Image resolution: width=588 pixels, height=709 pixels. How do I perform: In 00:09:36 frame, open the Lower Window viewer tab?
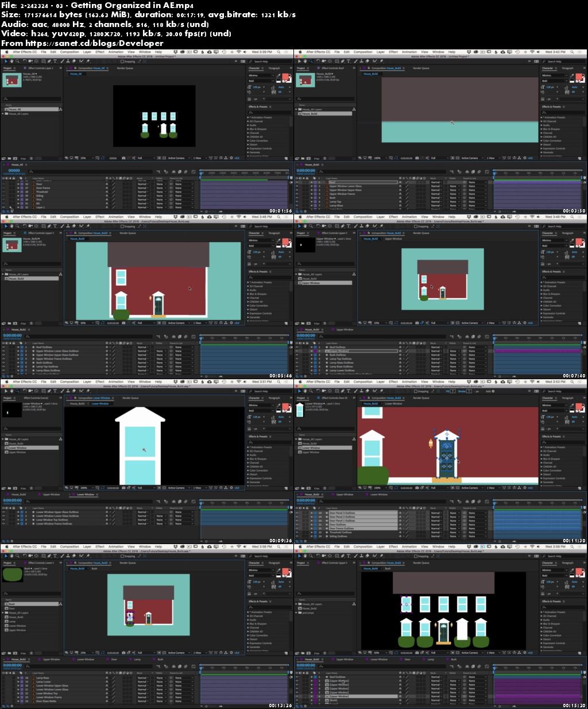click(100, 403)
